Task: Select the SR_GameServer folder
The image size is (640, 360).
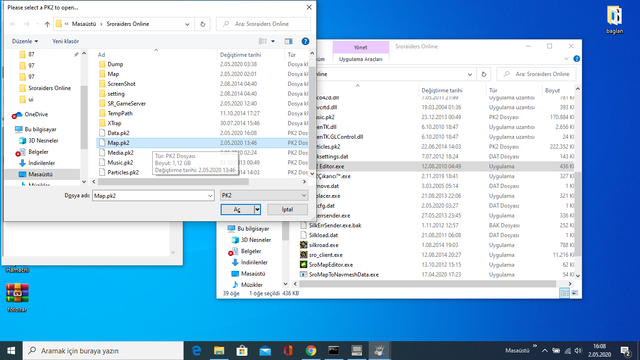Action: coord(127,103)
